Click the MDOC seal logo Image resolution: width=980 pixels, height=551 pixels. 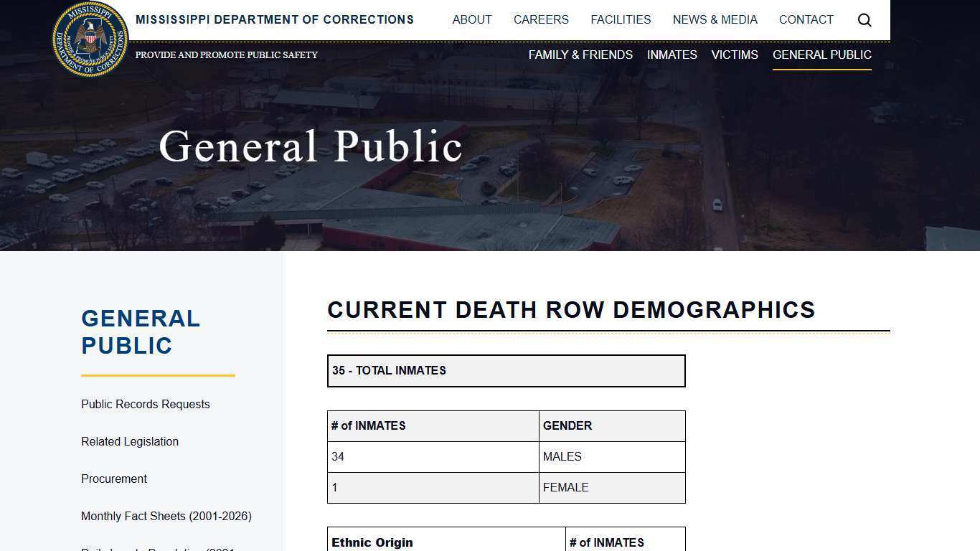90,38
